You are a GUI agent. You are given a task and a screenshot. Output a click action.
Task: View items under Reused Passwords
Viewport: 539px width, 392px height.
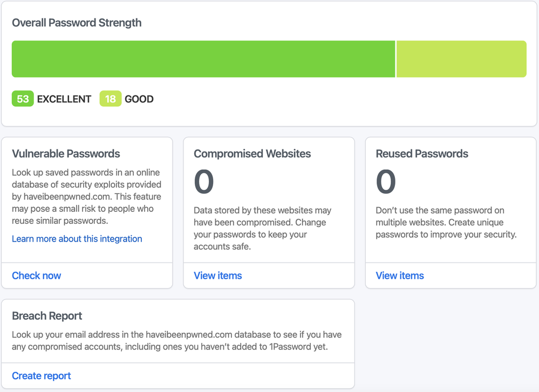[400, 276]
